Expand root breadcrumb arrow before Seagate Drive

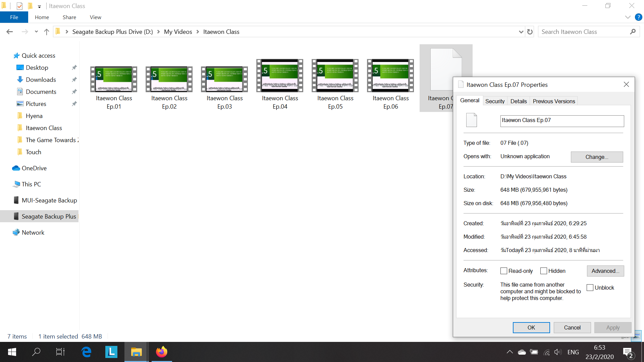click(x=67, y=32)
